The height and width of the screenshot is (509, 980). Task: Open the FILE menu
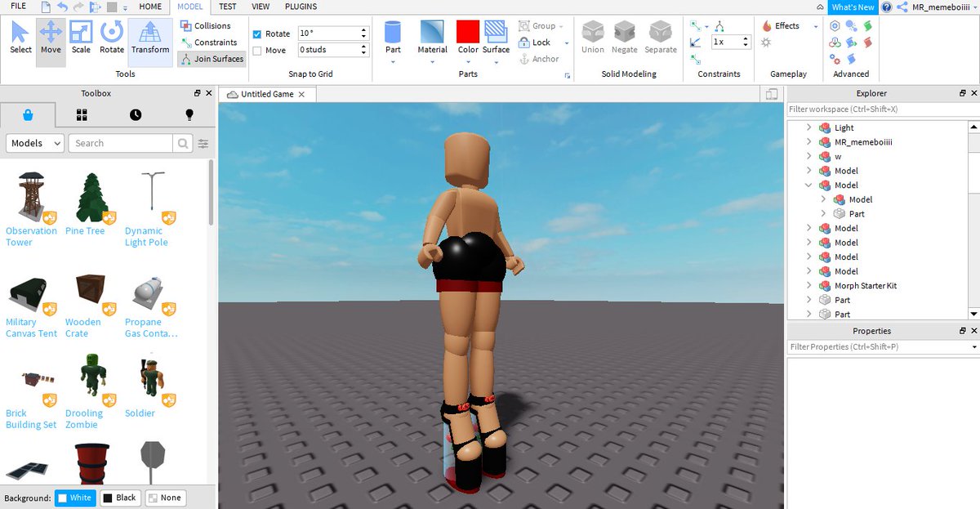click(x=18, y=7)
